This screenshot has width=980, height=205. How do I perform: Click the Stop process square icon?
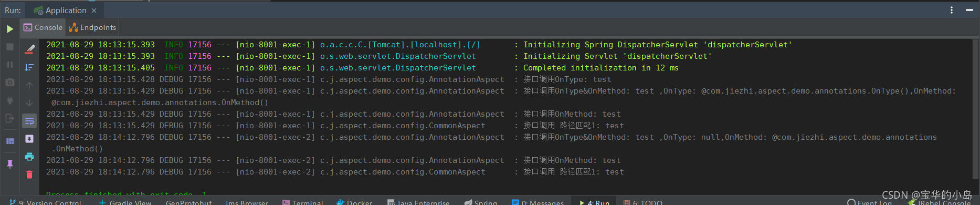coord(9,47)
